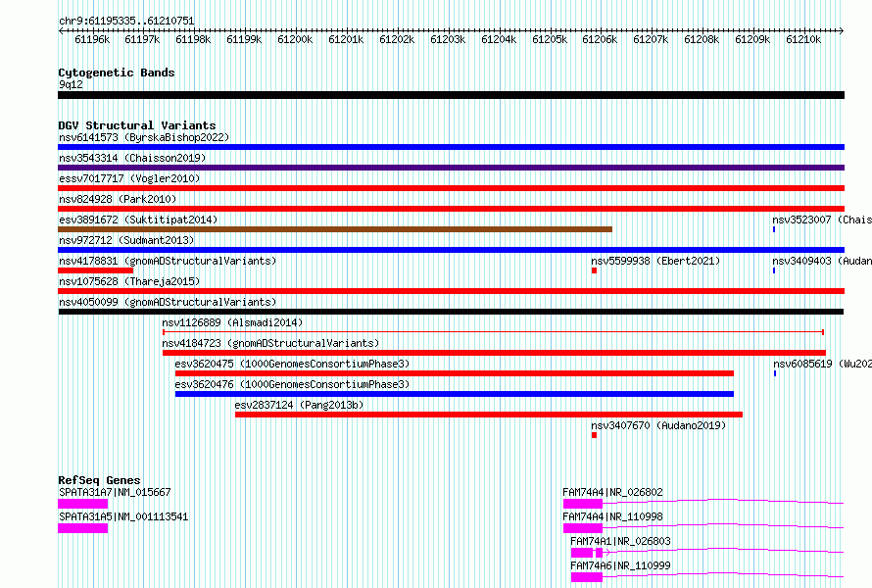872x588 pixels.
Task: Click the black 9q12 cytogenetic band bar
Action: click(451, 95)
